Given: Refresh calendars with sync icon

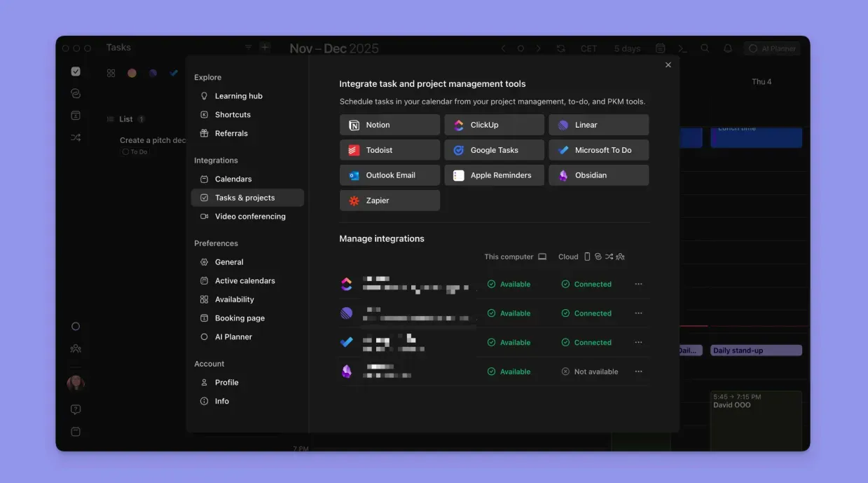Looking at the screenshot, I should tap(560, 48).
